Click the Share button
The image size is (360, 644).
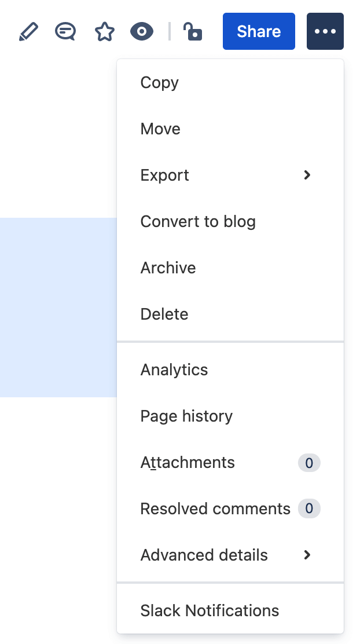point(259,31)
